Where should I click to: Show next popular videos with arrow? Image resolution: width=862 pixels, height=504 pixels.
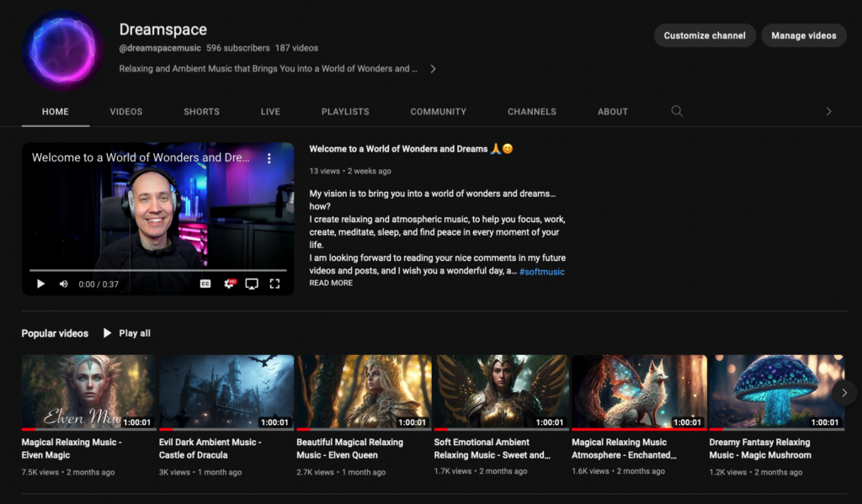[x=844, y=392]
